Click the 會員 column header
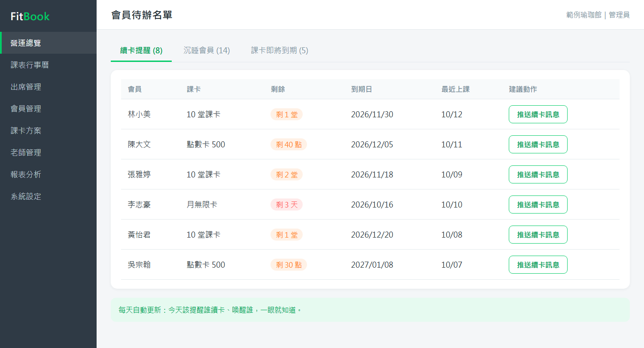The height and width of the screenshot is (348, 644). click(x=135, y=89)
